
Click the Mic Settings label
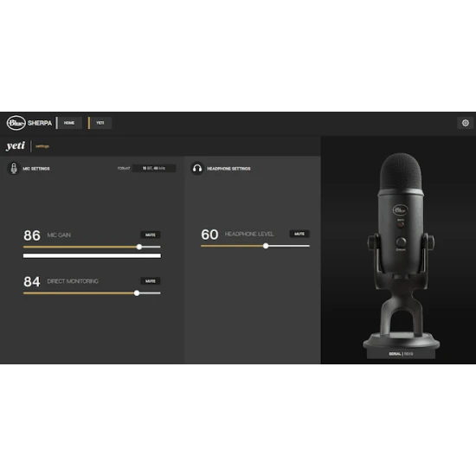pyautogui.click(x=36, y=169)
